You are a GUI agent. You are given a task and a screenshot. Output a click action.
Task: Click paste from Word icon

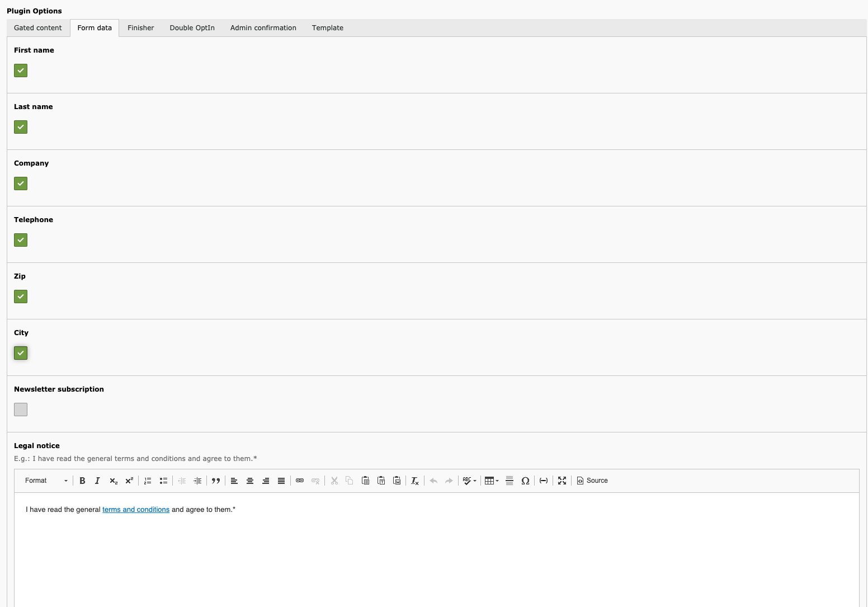pyautogui.click(x=397, y=481)
